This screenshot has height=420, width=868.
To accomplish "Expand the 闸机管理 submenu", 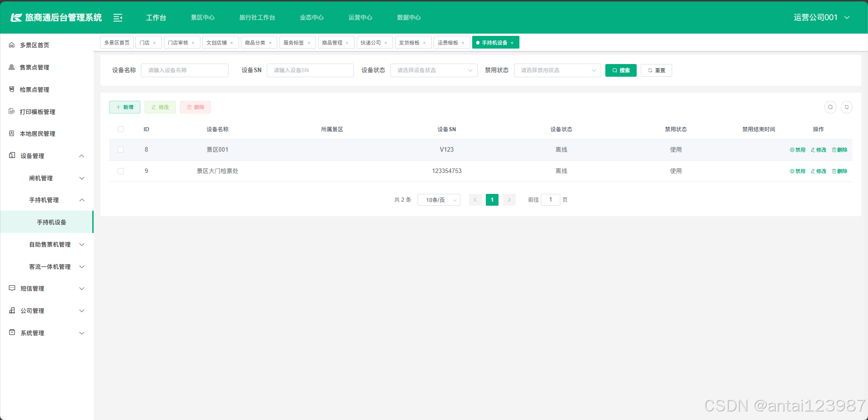I will (x=47, y=178).
